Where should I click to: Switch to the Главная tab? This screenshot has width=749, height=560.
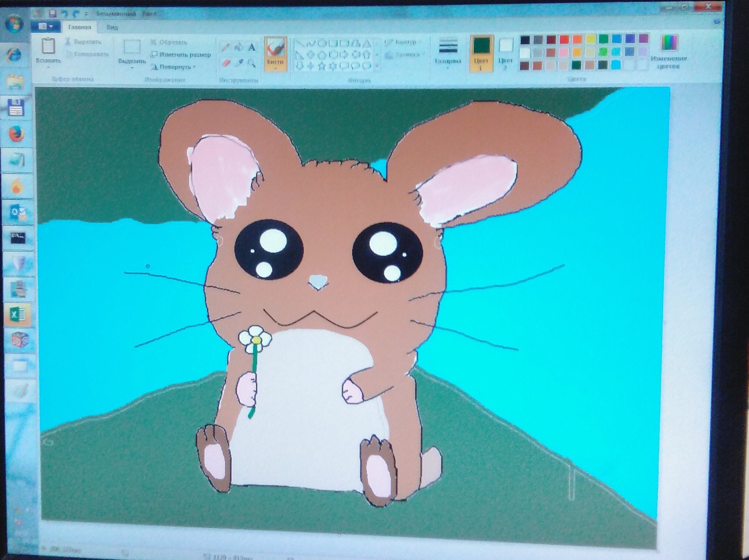80,27
